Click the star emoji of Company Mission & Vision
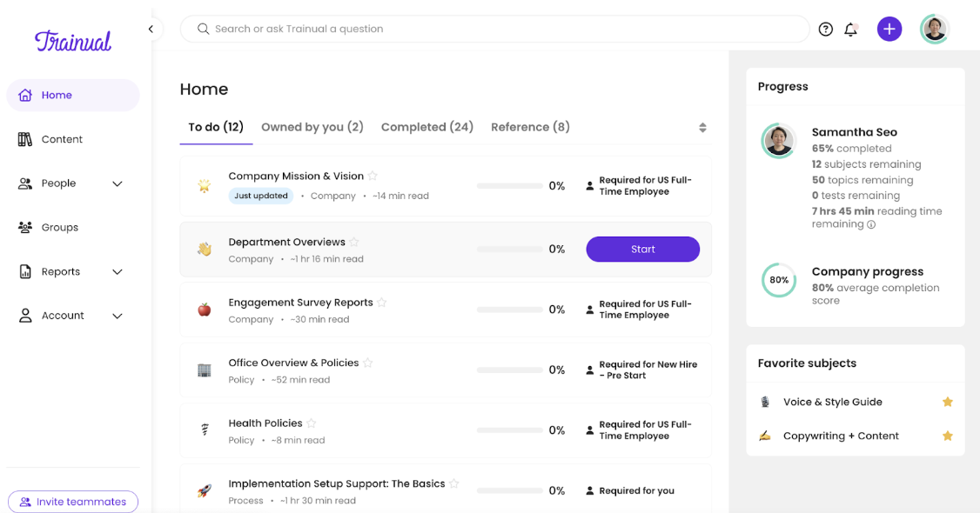 (x=205, y=185)
